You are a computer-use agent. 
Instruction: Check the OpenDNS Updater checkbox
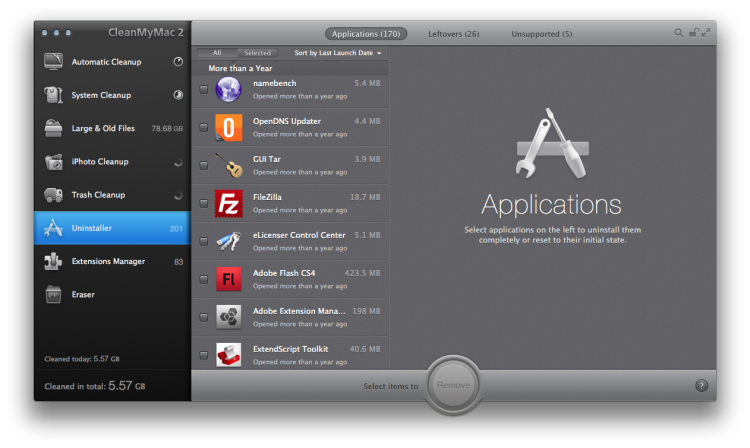click(x=204, y=127)
